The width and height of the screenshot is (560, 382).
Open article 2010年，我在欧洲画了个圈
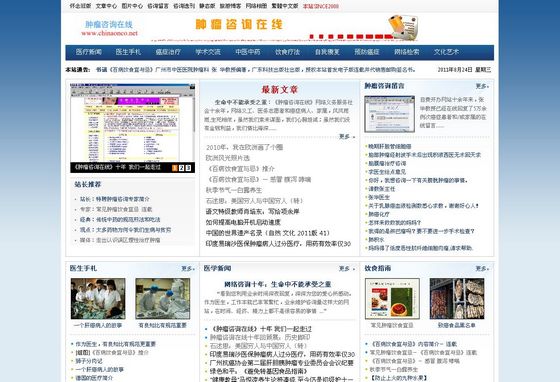245,147
